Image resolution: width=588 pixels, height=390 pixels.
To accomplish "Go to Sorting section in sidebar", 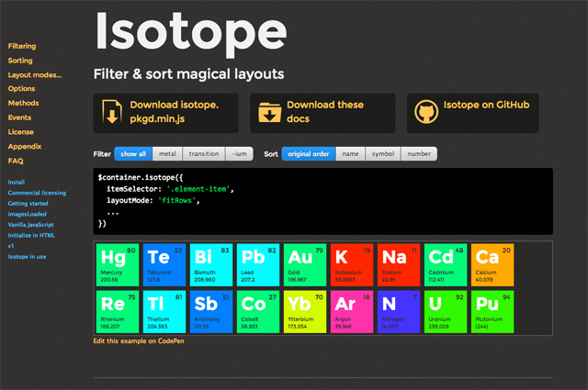I will pos(20,61).
